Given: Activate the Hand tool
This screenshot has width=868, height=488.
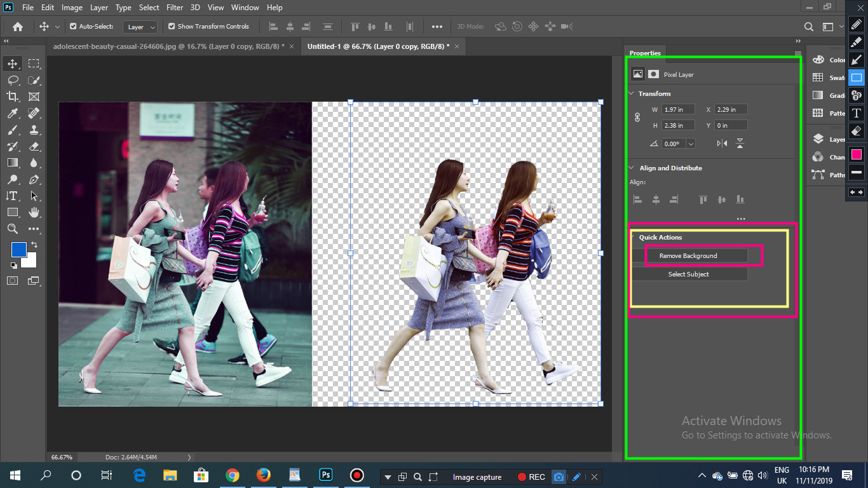Looking at the screenshot, I should (34, 212).
